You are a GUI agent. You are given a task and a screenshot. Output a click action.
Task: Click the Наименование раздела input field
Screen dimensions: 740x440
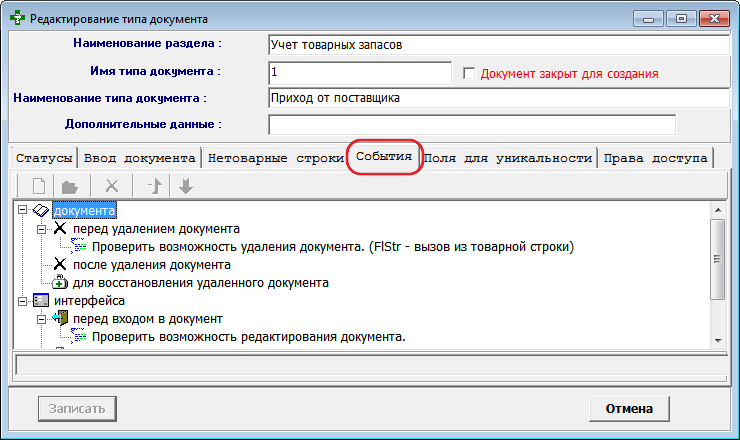pyautogui.click(x=499, y=45)
